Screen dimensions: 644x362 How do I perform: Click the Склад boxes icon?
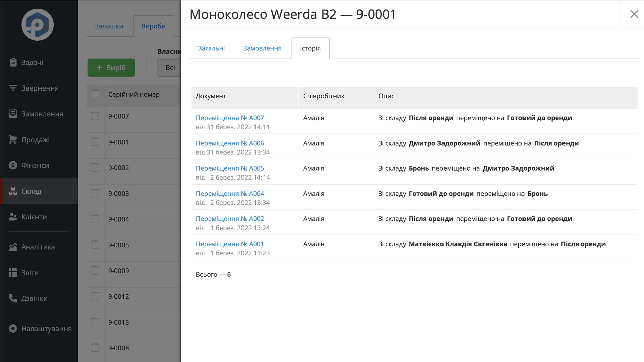click(13, 191)
